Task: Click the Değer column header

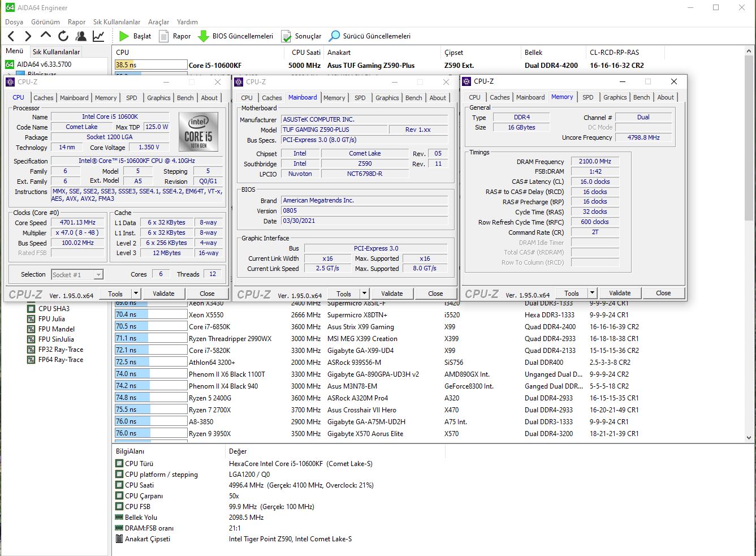Action: [x=335, y=451]
